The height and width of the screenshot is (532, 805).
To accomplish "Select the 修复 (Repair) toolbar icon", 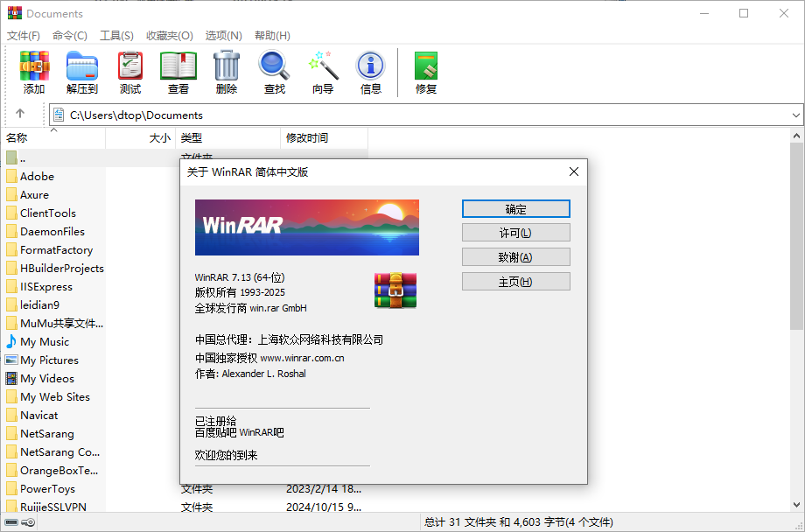I will coord(425,70).
